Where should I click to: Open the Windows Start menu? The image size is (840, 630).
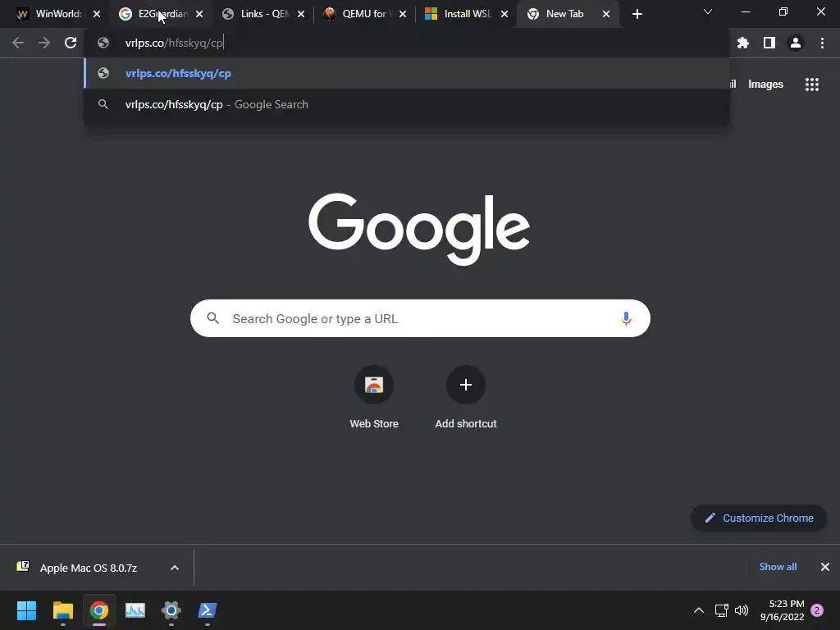[x=26, y=610]
